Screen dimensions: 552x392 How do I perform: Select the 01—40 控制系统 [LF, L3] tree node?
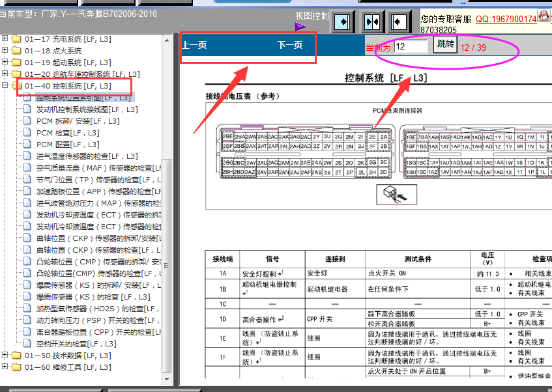tap(68, 86)
